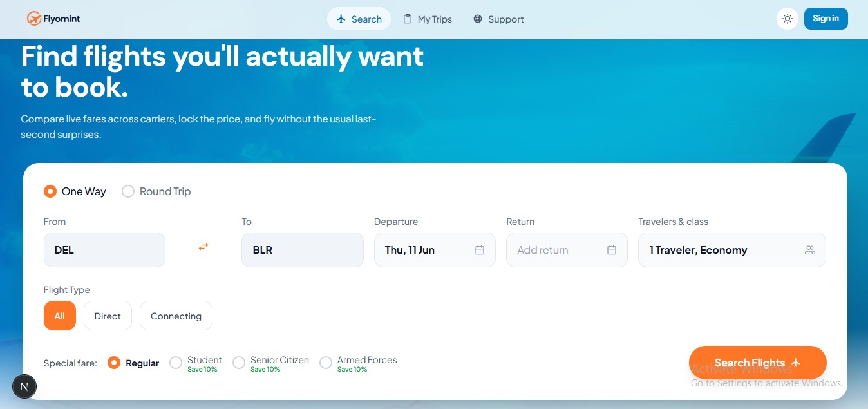Image resolution: width=868 pixels, height=409 pixels.
Task: Choose the Armed Forces special fare
Action: (358, 363)
